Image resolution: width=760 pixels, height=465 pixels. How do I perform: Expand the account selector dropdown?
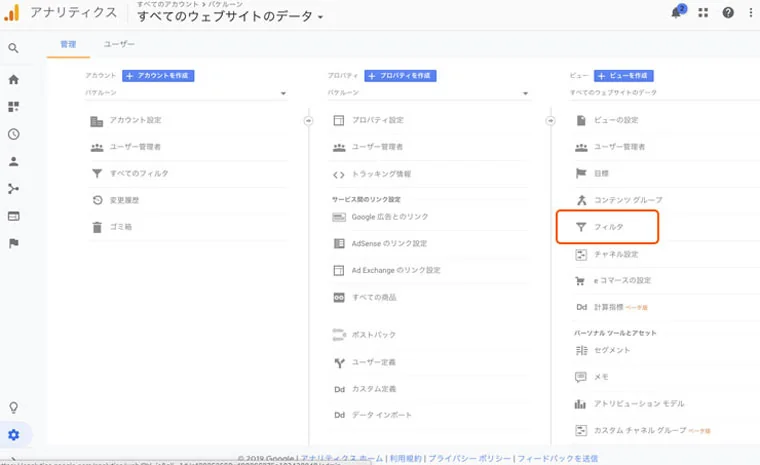pyautogui.click(x=186, y=93)
